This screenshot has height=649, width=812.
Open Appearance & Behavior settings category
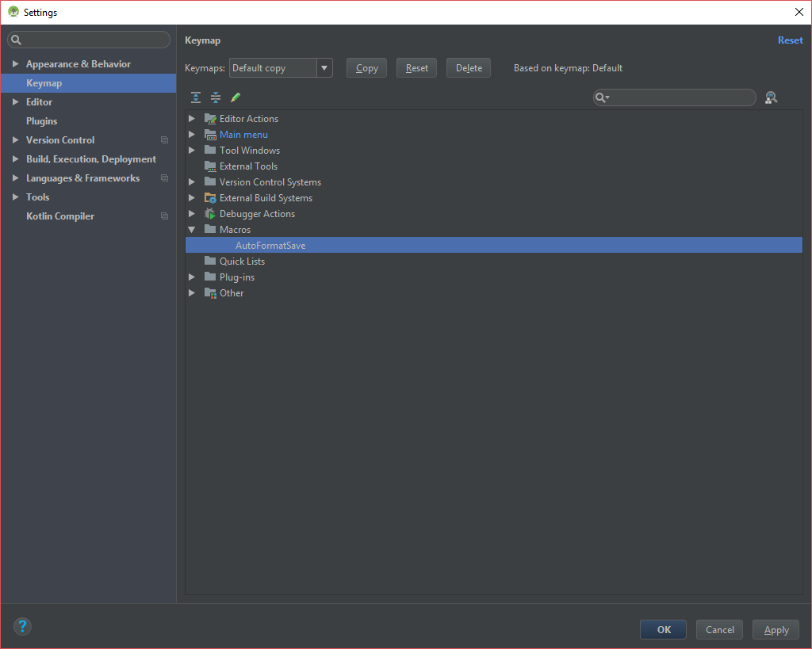click(x=79, y=63)
